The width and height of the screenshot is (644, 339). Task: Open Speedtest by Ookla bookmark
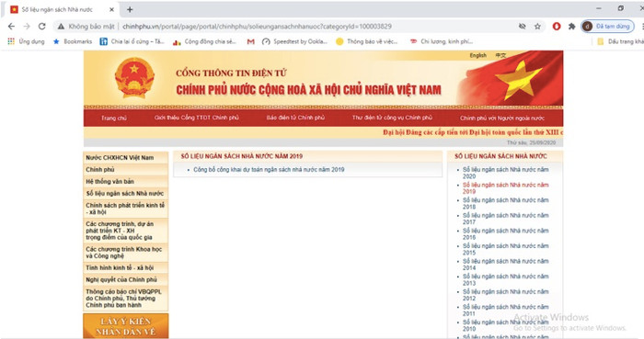[x=294, y=41]
